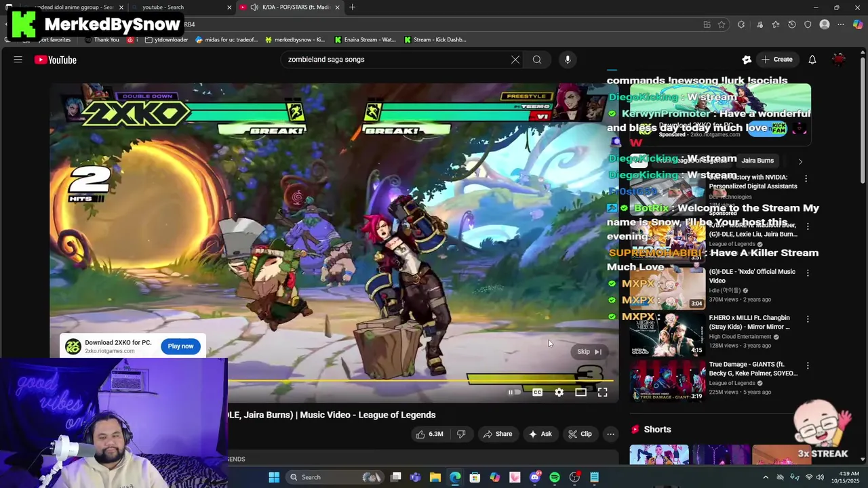
Task: Toggle the autoplay switch in player
Action: (x=515, y=392)
